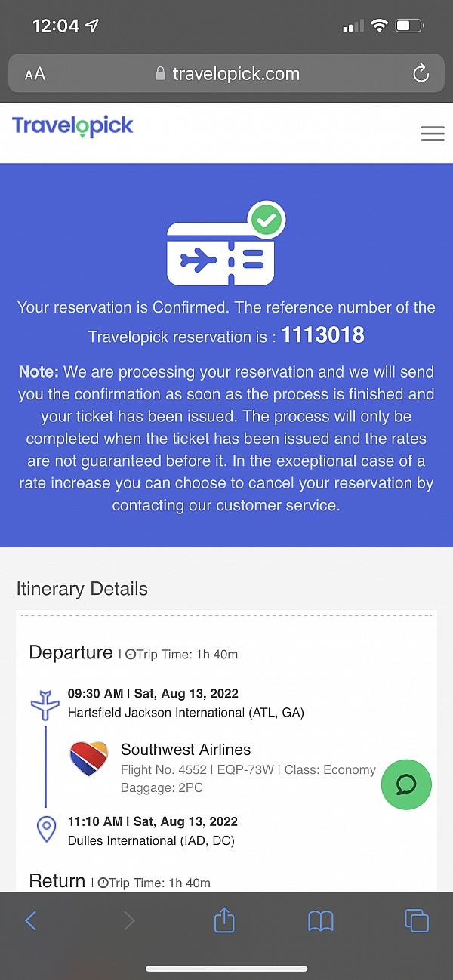Open Safari's share sheet icon
The height and width of the screenshot is (980, 453).
tap(223, 920)
